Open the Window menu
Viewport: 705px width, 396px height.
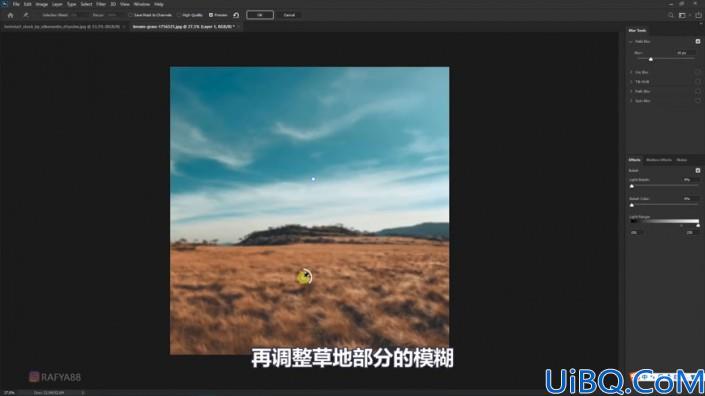pos(142,4)
